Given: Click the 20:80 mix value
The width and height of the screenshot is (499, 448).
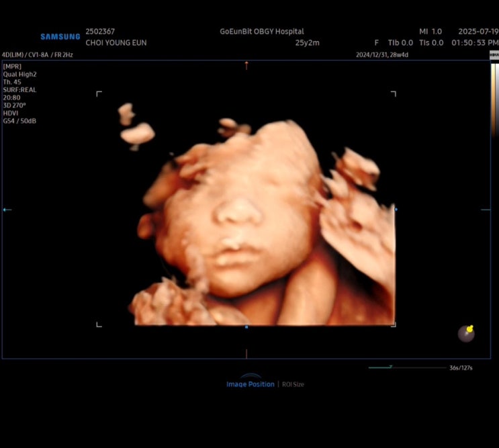Looking at the screenshot, I should (11, 97).
